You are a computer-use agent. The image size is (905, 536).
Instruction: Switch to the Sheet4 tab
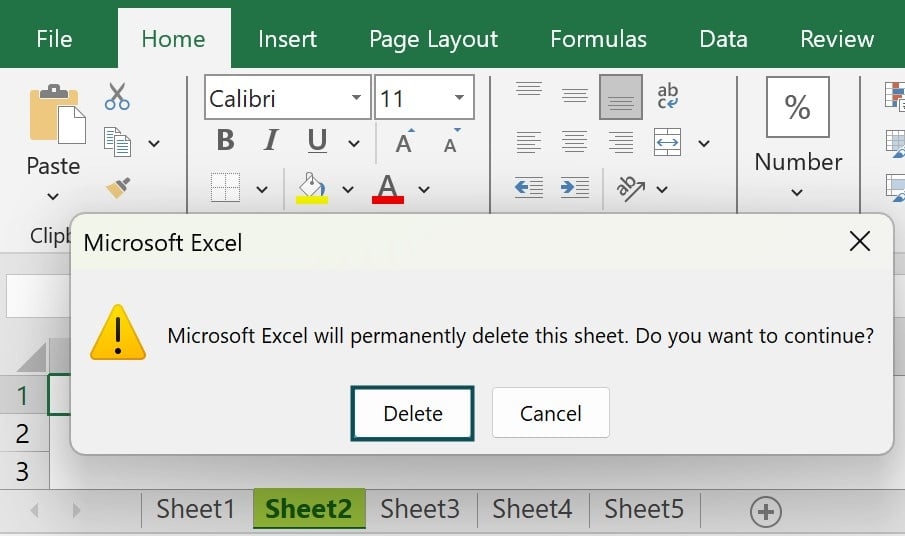point(532,509)
